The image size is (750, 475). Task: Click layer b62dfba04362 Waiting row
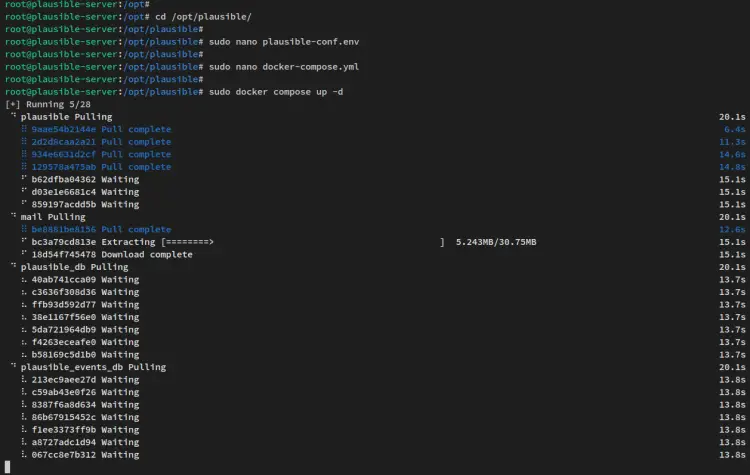tap(85, 179)
